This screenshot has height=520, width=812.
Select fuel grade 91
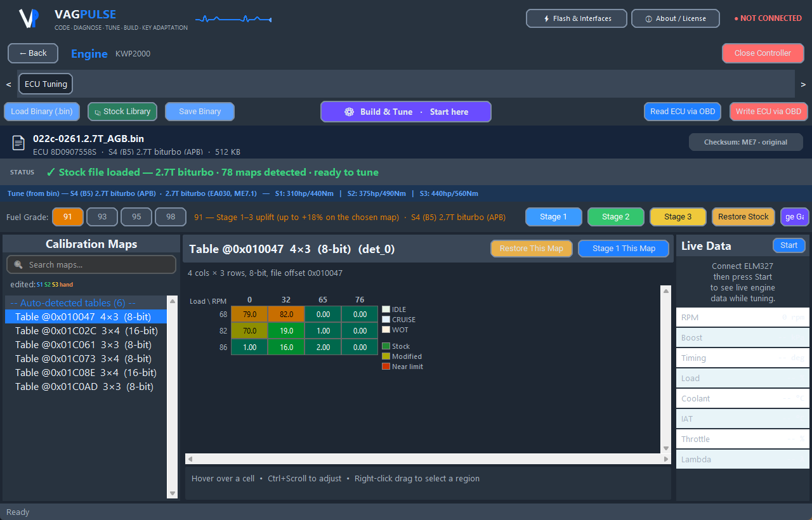(x=68, y=217)
